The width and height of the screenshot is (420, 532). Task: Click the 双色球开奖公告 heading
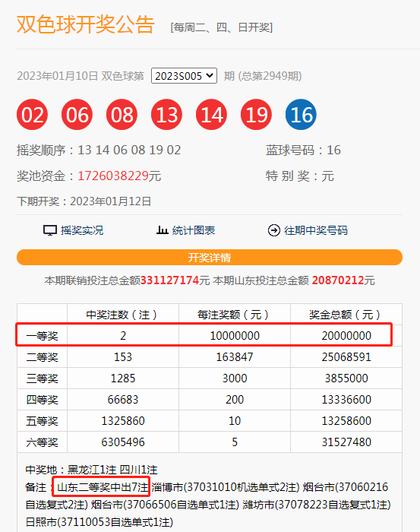(86, 24)
